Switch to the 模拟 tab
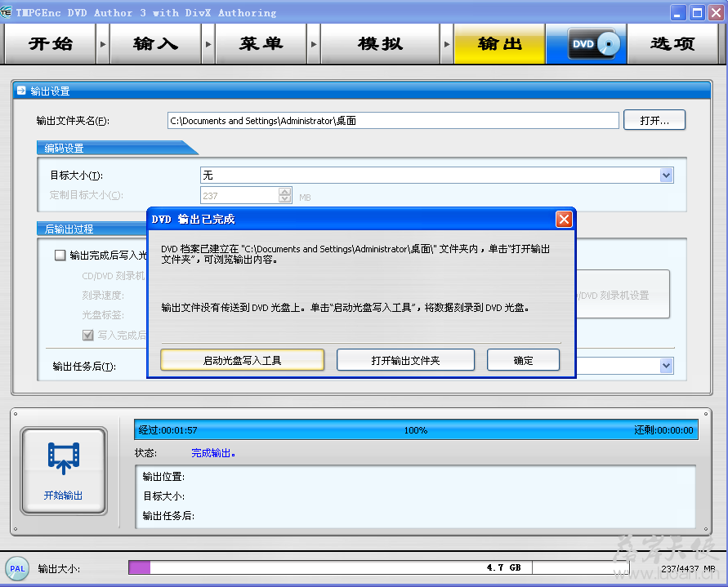Screen dimensions: 728x587 click(380, 44)
